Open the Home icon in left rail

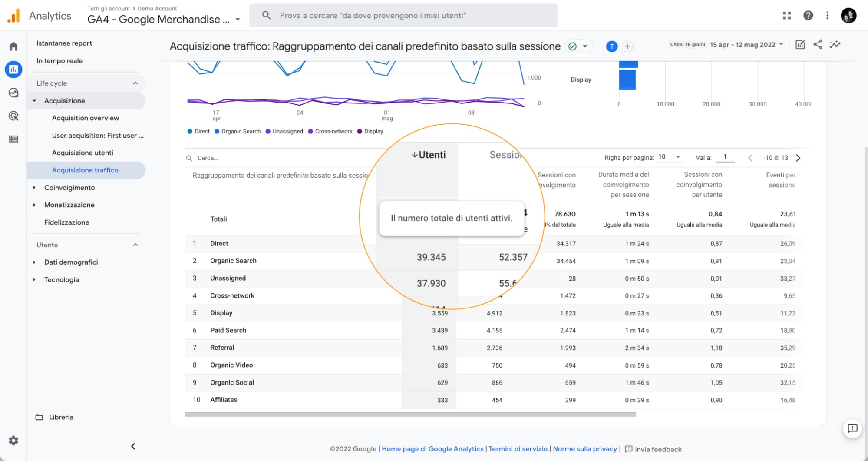(x=13, y=46)
